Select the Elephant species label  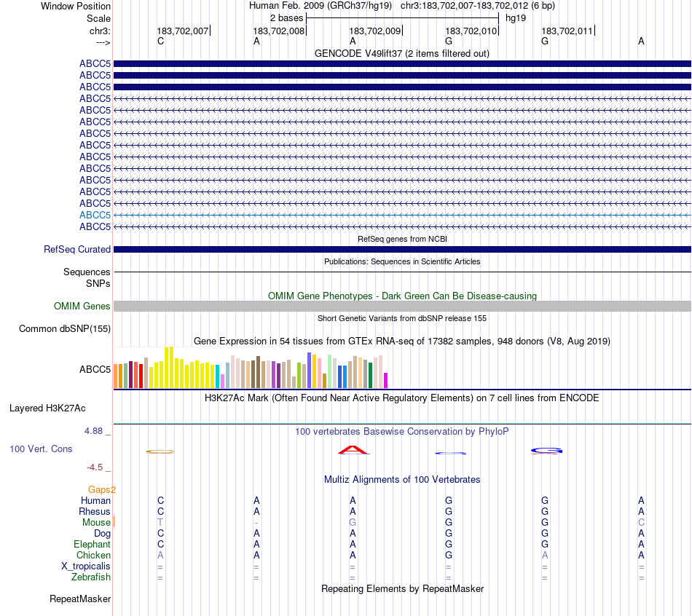93,544
